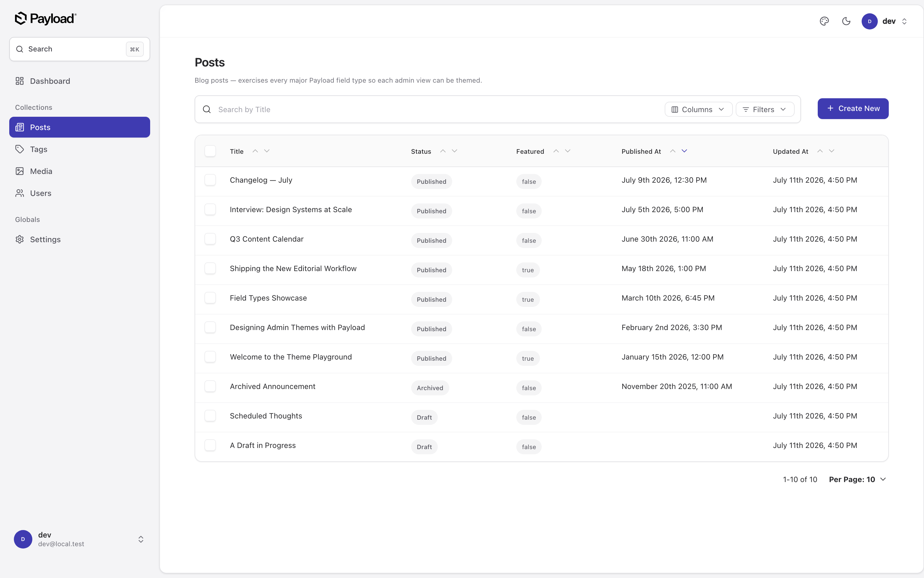Open the Changelog — July post
Viewport: 924px width, 578px height.
point(261,180)
